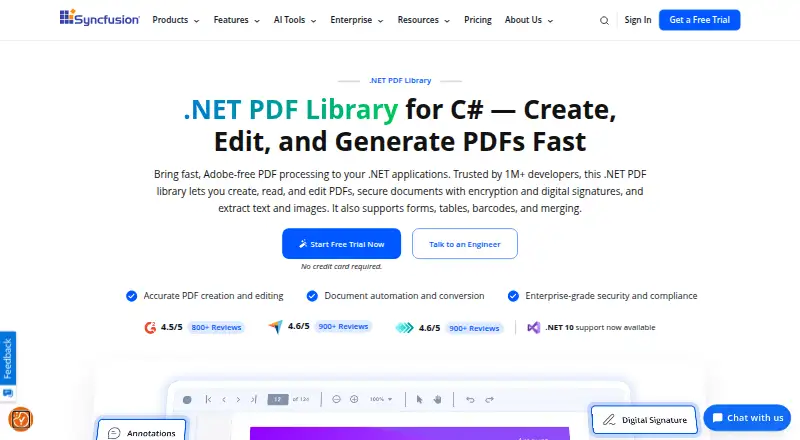Screen dimensions: 800x440
Task: Click the orange checkmark badge icon
Action: pos(21,420)
